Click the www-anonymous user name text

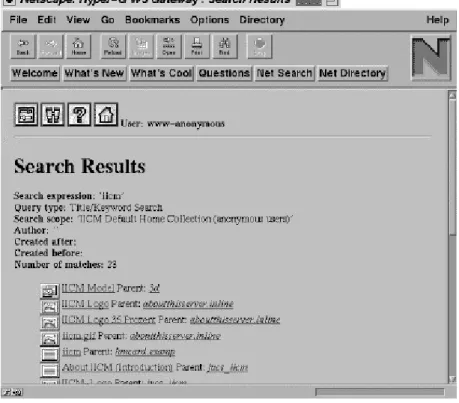point(186,124)
